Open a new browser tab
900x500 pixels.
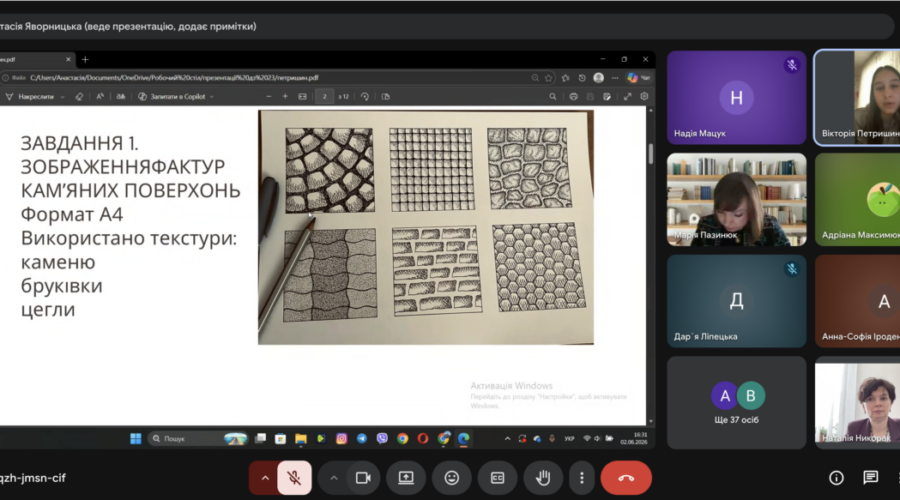point(85,59)
